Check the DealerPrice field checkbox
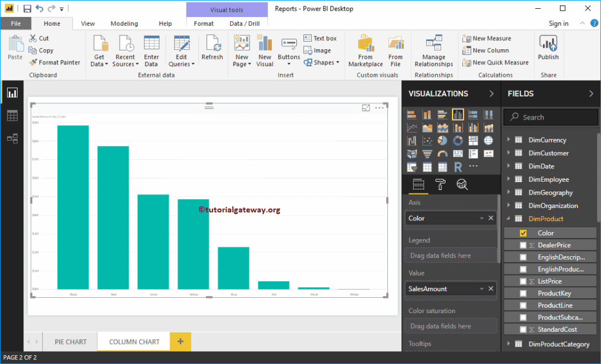601x364 pixels. pos(523,246)
